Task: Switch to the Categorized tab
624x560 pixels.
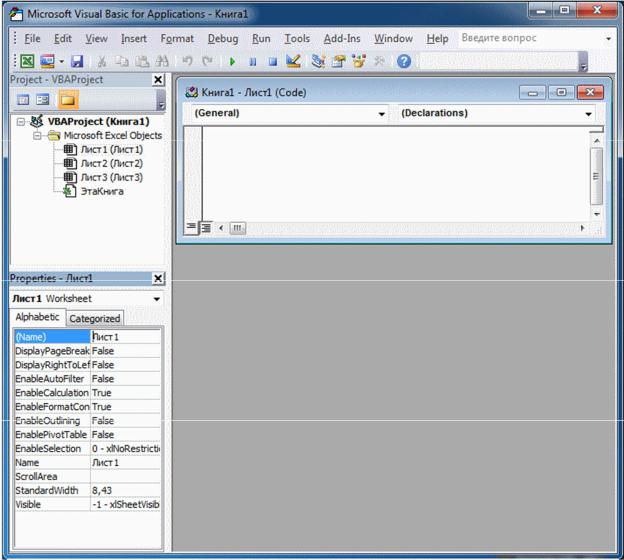Action: coord(94,319)
